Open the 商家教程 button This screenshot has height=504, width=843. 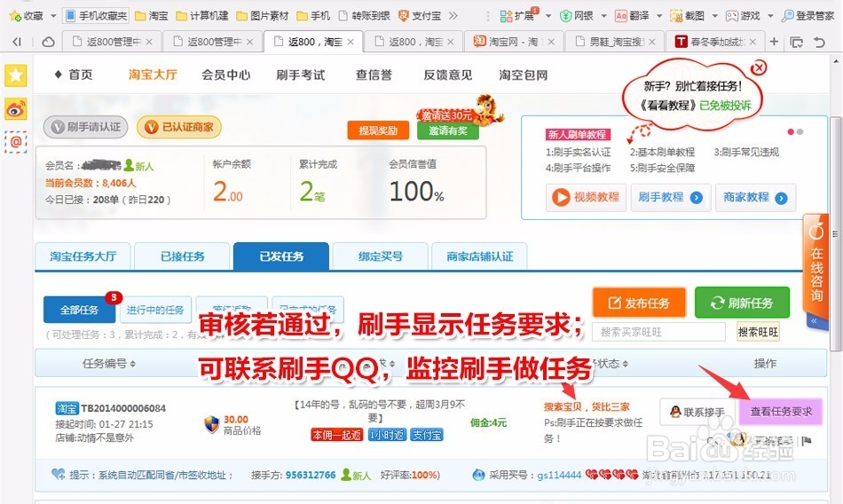pyautogui.click(x=755, y=197)
